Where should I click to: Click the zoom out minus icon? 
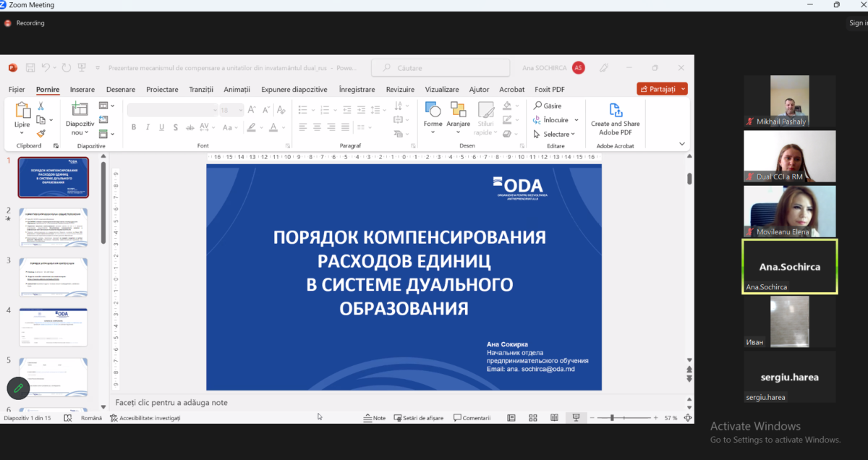(x=592, y=418)
